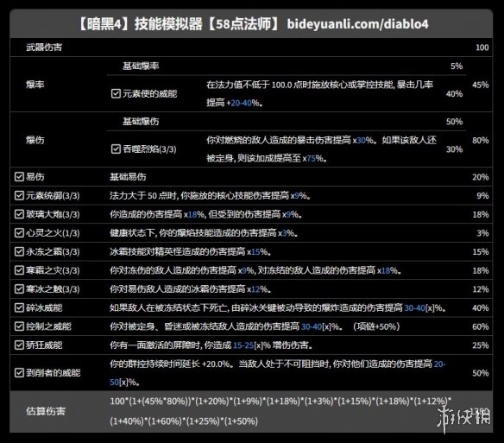Click the 元素统御 value 9%
The width and height of the screenshot is (504, 443).
(x=482, y=196)
